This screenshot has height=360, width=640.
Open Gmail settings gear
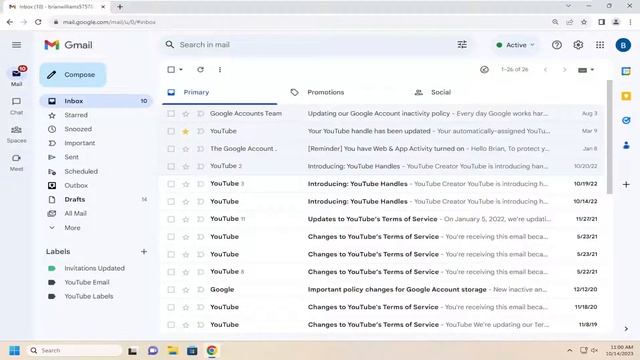tap(578, 45)
